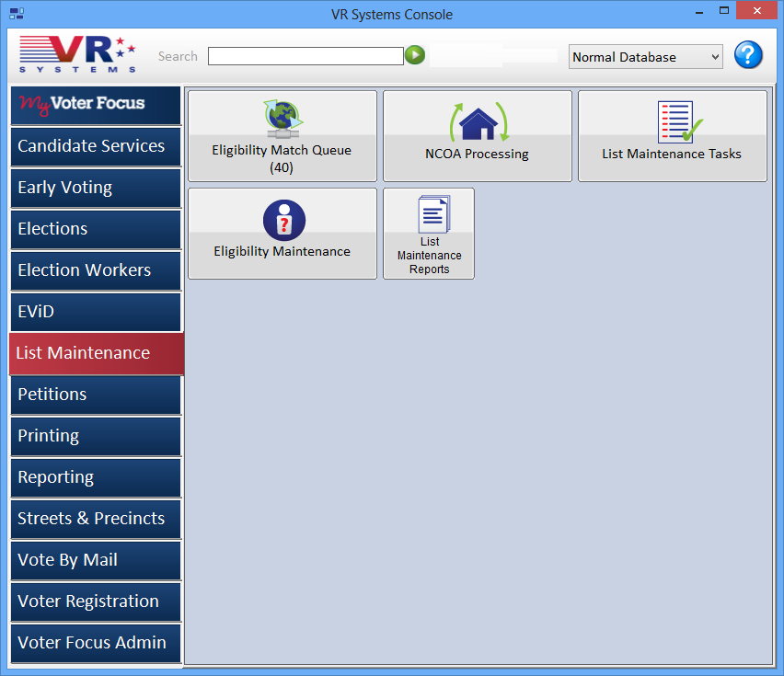This screenshot has height=676, width=784.
Task: Open the Printing section
Action: (x=96, y=436)
